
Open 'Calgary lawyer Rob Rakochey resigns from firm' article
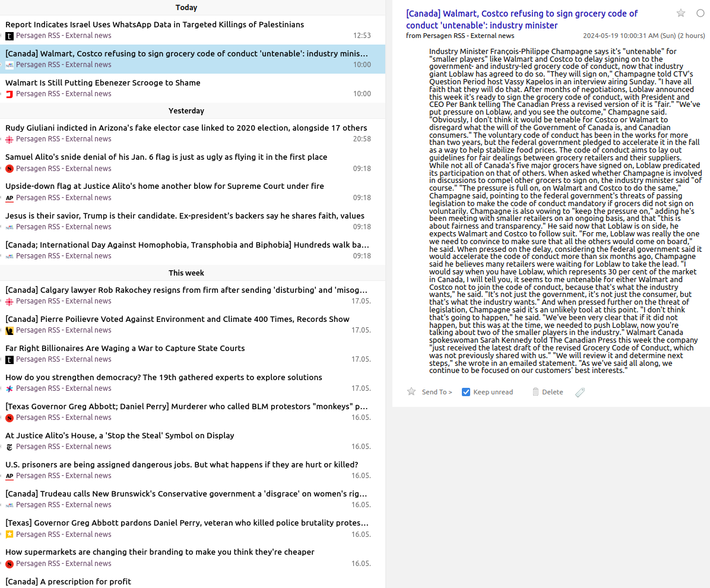tap(186, 290)
